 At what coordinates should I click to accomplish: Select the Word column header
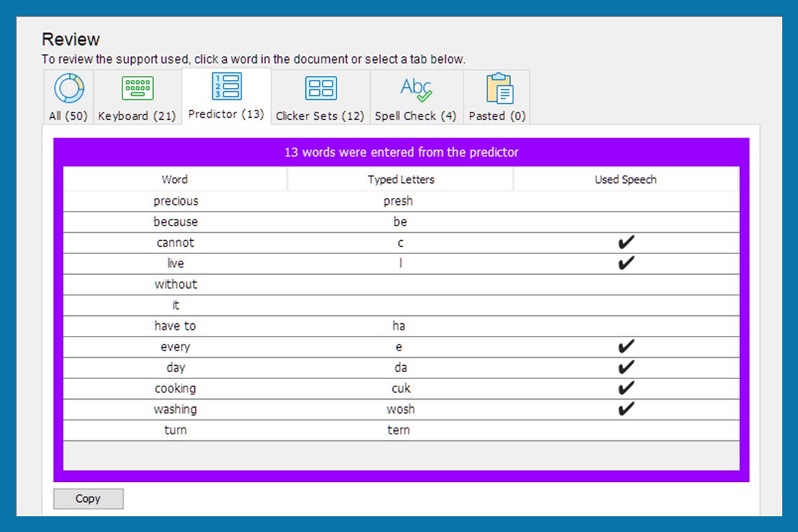[x=175, y=180]
